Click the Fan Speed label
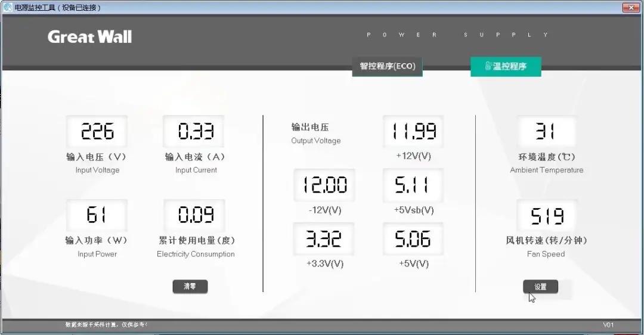This screenshot has width=644, height=335. (x=546, y=254)
